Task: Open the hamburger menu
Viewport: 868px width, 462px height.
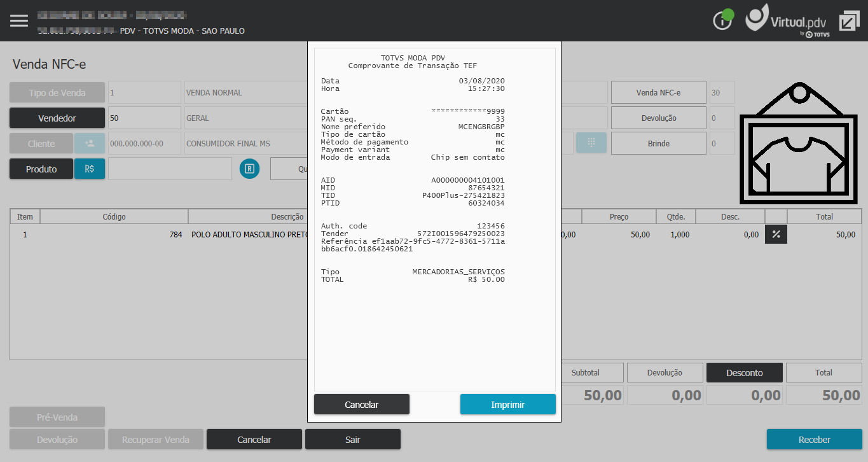Action: (x=19, y=20)
